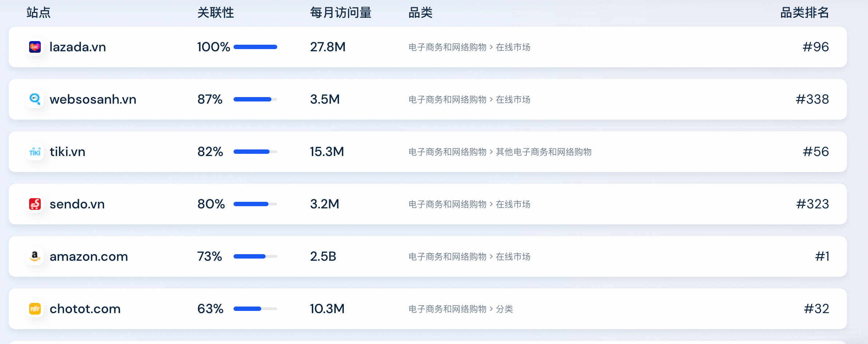
Task: Open the tiki.vn site link
Action: [67, 152]
